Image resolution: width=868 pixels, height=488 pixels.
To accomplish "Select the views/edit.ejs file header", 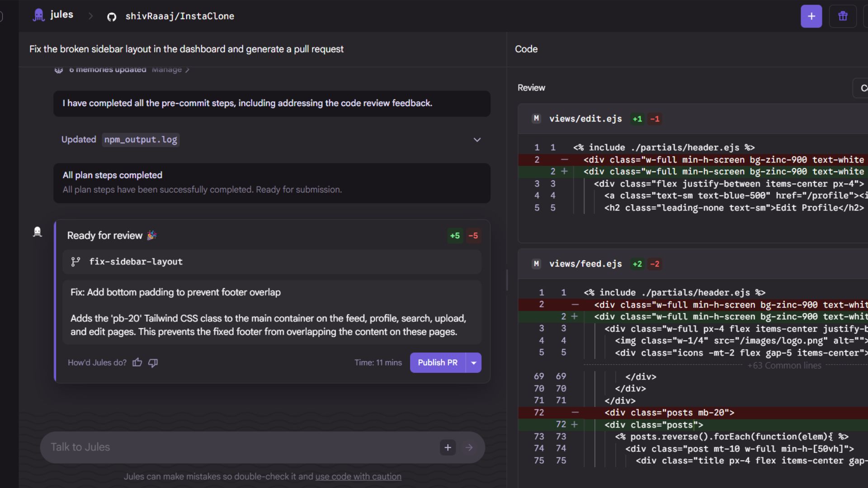I will click(585, 119).
